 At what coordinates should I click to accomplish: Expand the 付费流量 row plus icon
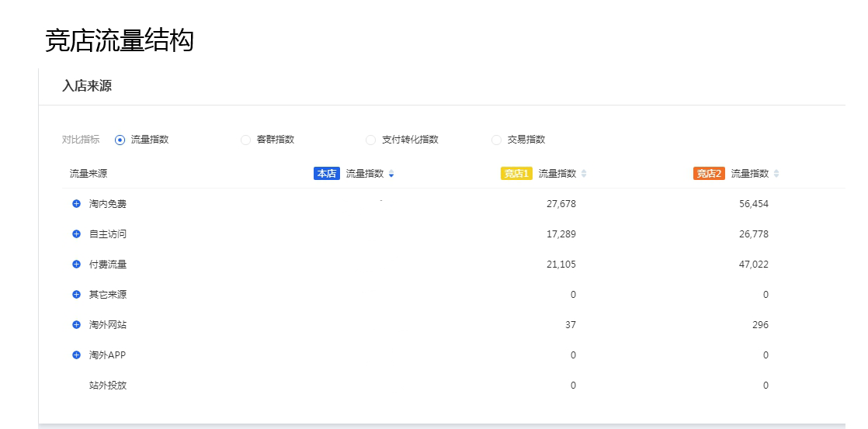pyautogui.click(x=76, y=265)
